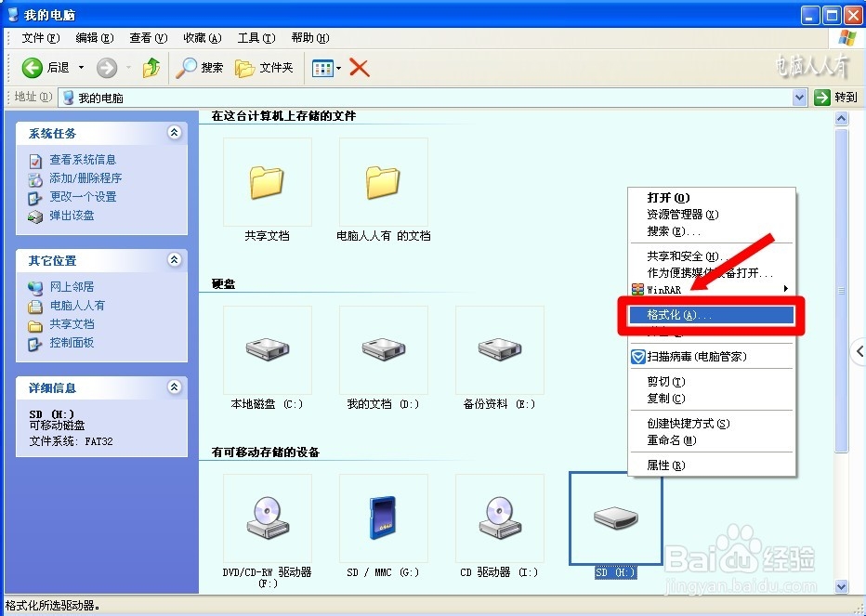866x616 pixels.
Task: Choose 资源管理器(X) in context menu
Action: pyautogui.click(x=712, y=215)
